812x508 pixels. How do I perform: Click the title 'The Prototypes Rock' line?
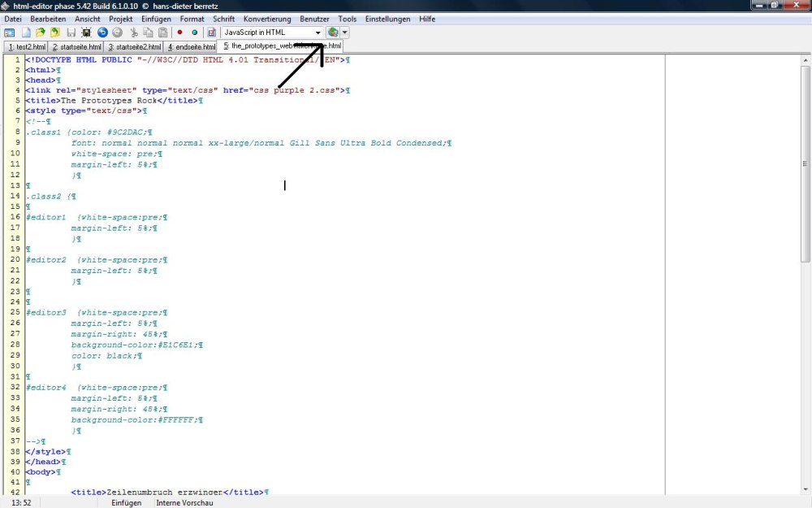(112, 101)
